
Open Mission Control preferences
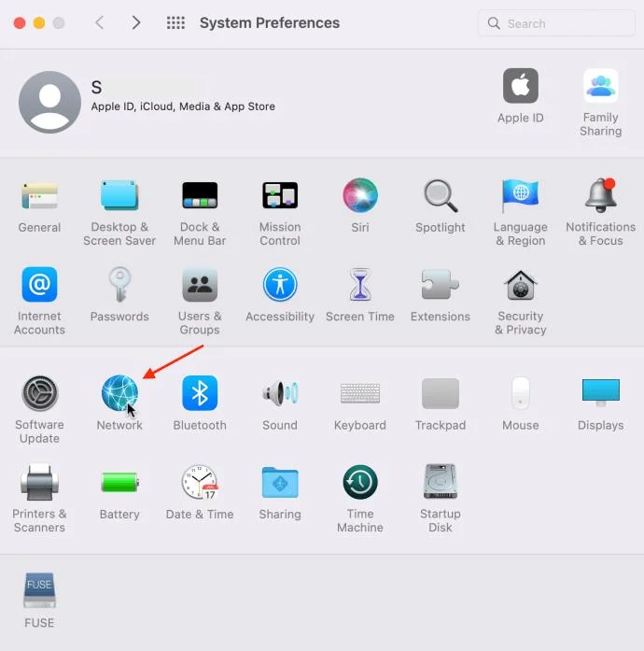point(280,195)
